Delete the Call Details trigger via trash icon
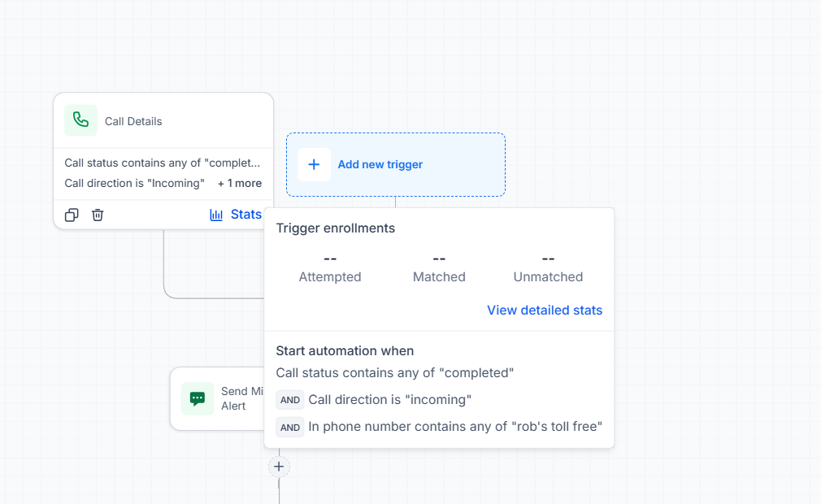Image resolution: width=821 pixels, height=504 pixels. 98,215
